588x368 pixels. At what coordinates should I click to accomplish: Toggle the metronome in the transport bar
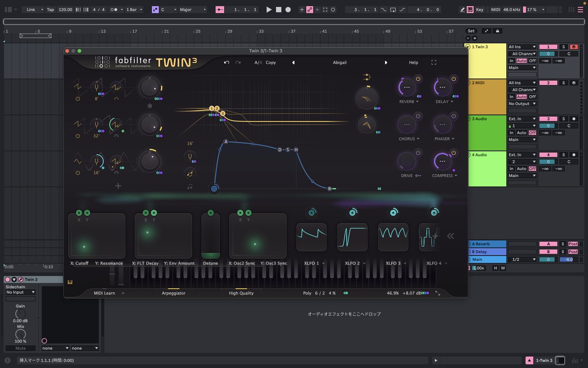coord(115,9)
